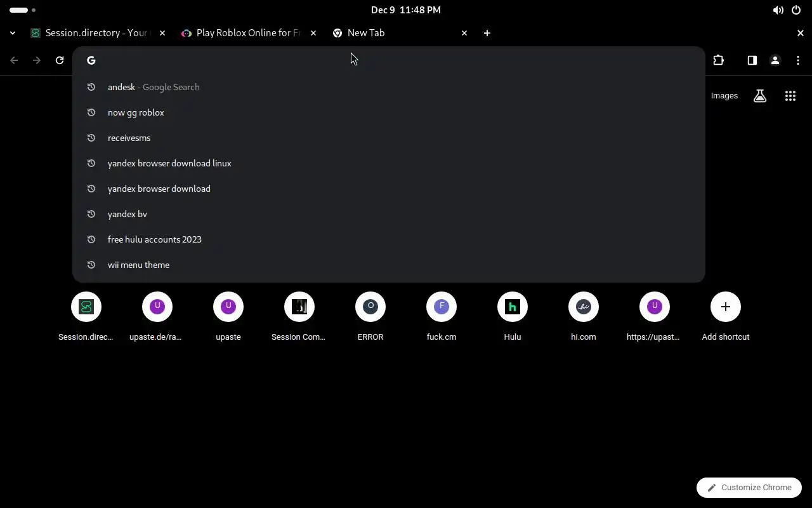Open the system power menu
812x508 pixels.
click(796, 10)
